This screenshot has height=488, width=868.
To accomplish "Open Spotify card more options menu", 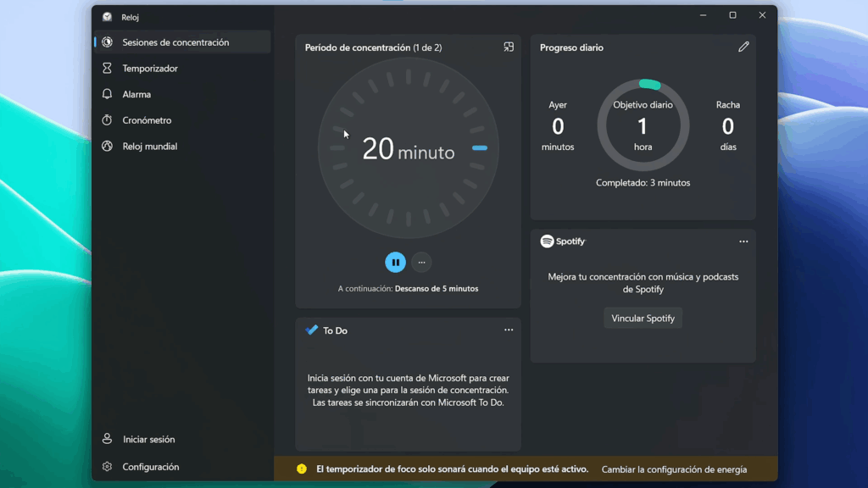I will (x=743, y=241).
